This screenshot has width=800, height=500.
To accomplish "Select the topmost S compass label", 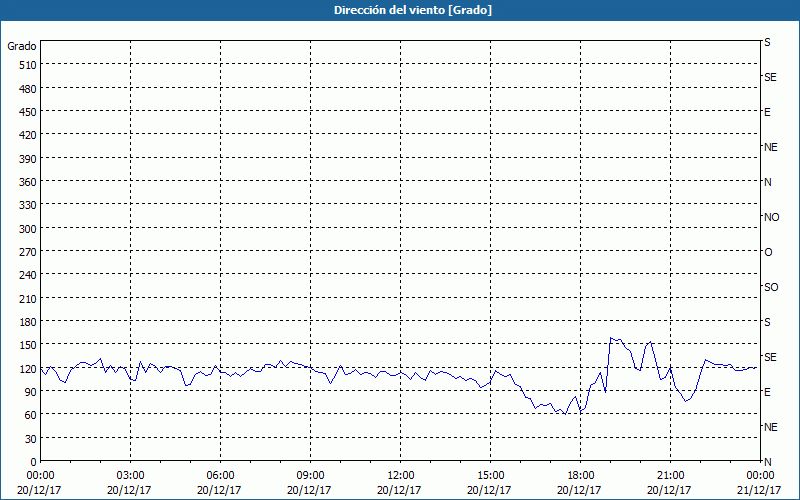I will [x=767, y=42].
